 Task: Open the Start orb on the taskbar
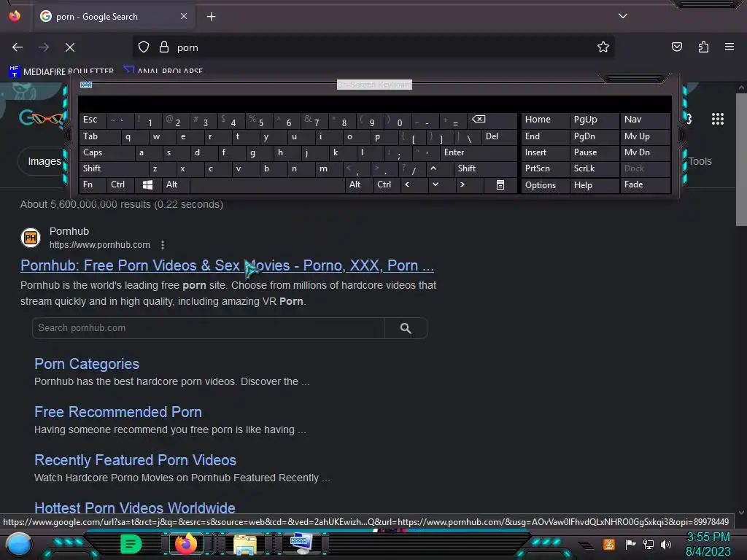coord(19,544)
